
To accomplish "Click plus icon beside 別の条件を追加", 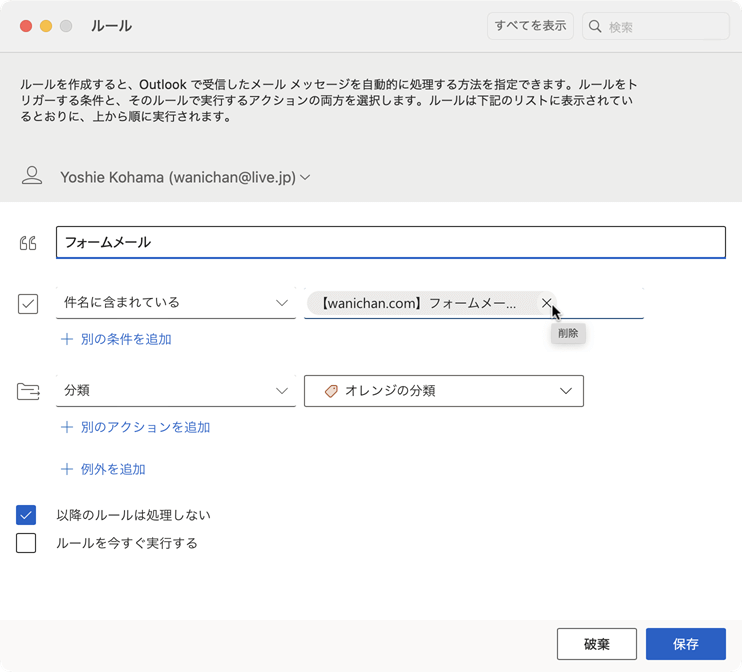I will [x=67, y=339].
